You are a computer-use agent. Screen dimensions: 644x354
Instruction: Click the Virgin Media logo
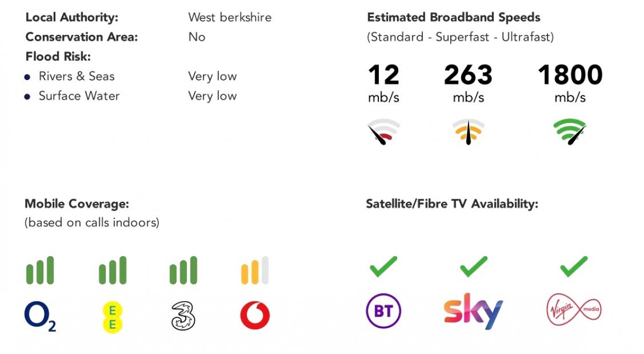(574, 309)
